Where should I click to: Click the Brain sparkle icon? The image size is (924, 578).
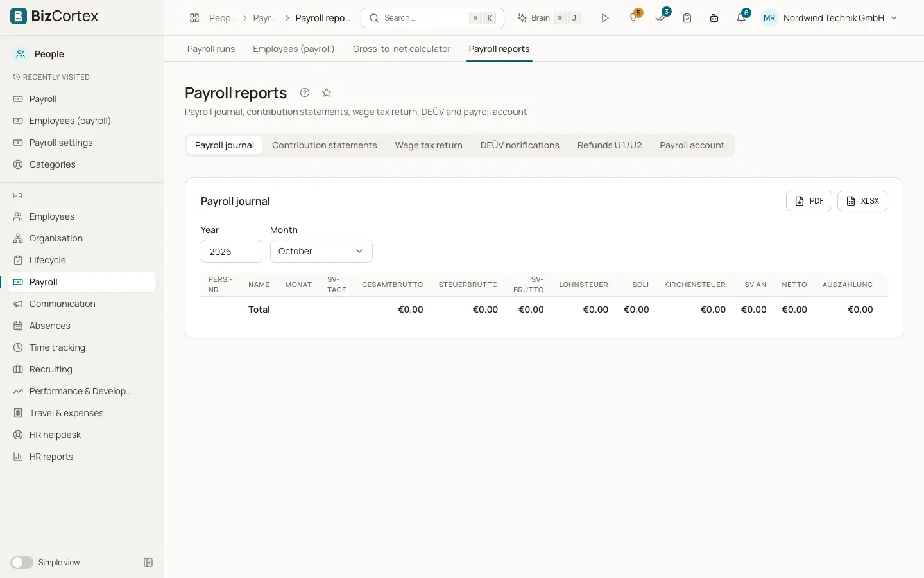[x=522, y=18]
